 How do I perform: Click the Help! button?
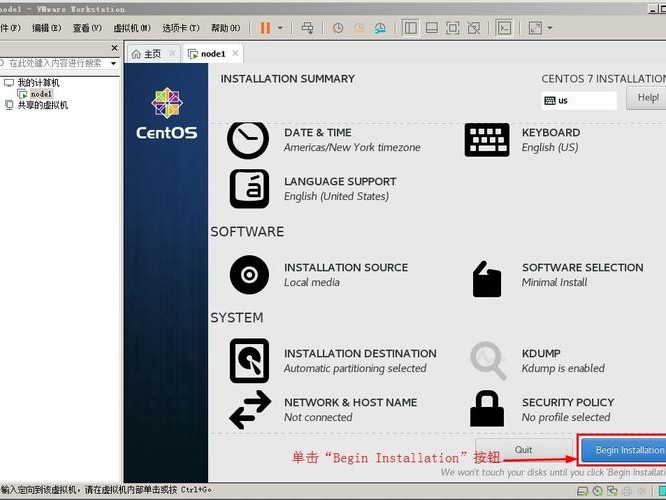[x=646, y=98]
